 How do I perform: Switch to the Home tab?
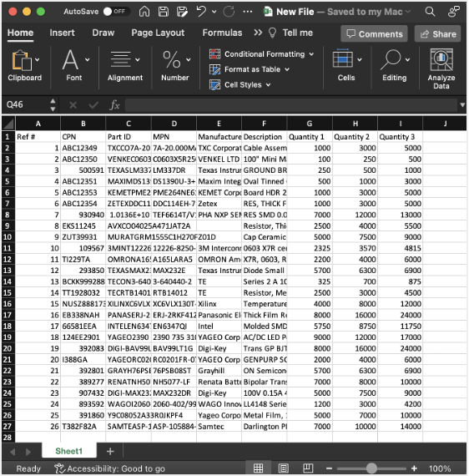point(20,33)
